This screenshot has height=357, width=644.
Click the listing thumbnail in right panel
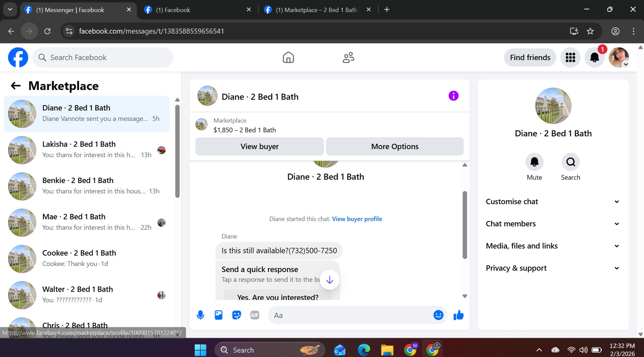coord(553,106)
